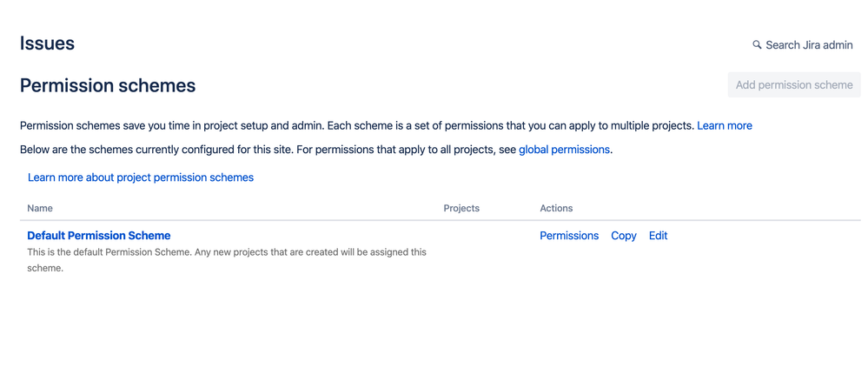Click the Add permission scheme button
The image size is (868, 368).
coord(794,84)
